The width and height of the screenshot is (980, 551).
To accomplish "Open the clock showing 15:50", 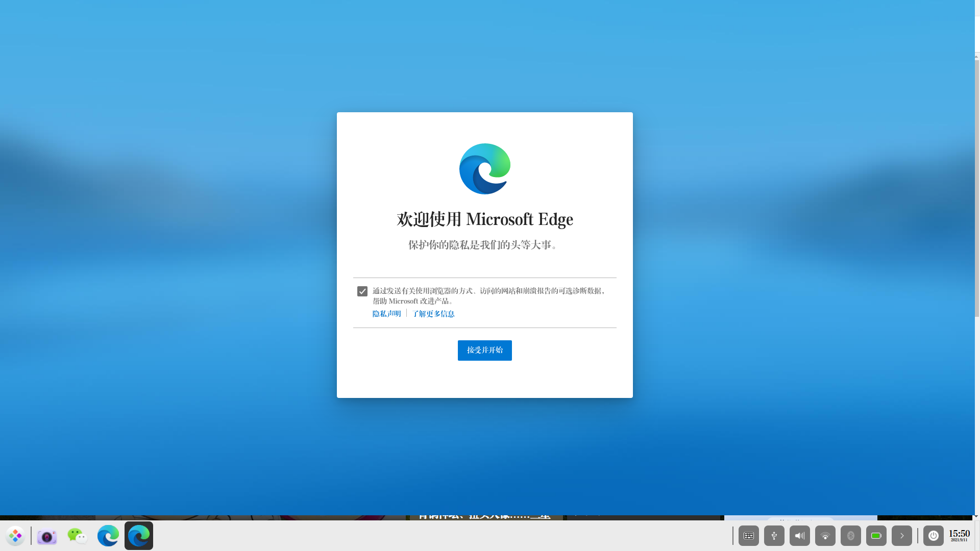I will [x=959, y=535].
